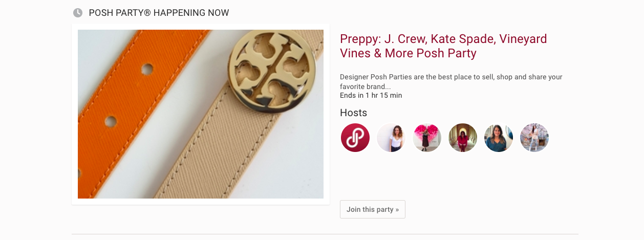Select host avatar with pink heart backdrop
The width and height of the screenshot is (644, 240).
point(427,138)
